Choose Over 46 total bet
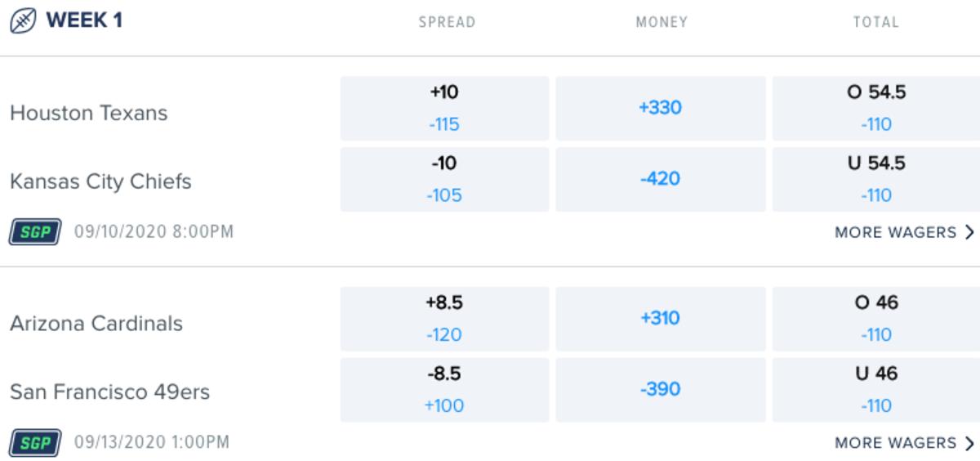The image size is (980, 461). (875, 319)
